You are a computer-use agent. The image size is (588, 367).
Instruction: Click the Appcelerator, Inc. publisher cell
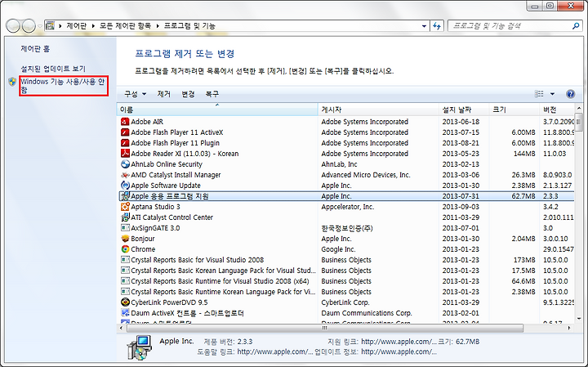(348, 207)
